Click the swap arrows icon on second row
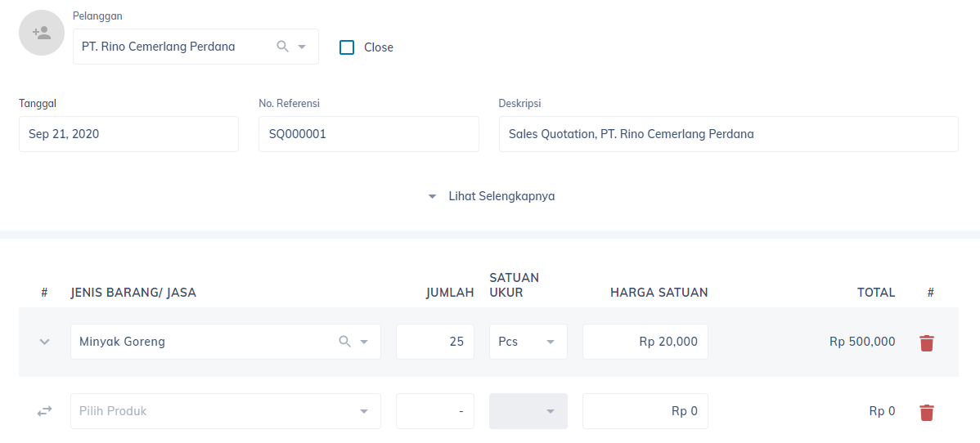This screenshot has height=443, width=980. click(44, 411)
